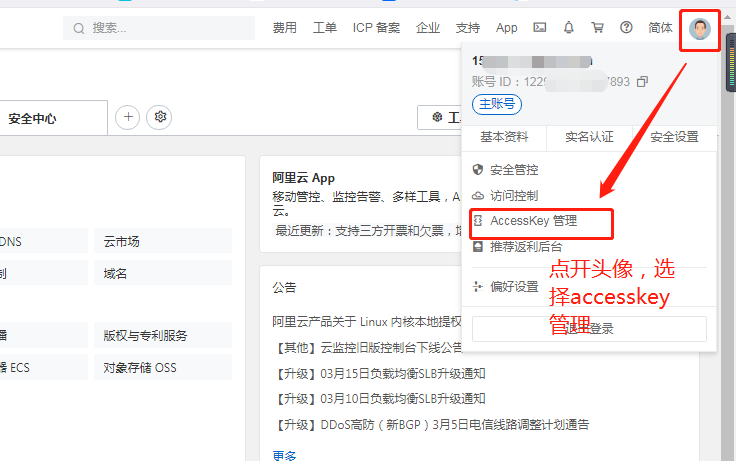Open the 版权与专利服务 shortcut
Screen dimensions: 736x461
click(162, 336)
